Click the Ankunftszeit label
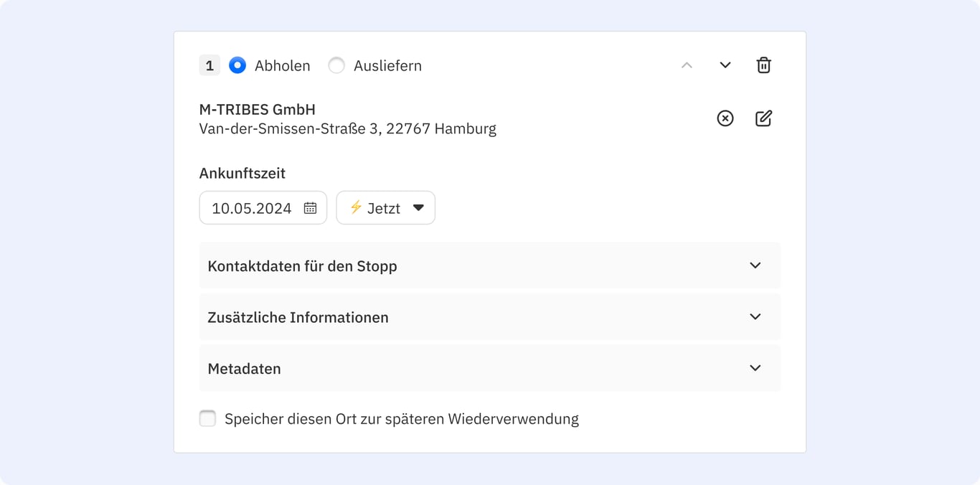This screenshot has height=485, width=980. point(242,173)
